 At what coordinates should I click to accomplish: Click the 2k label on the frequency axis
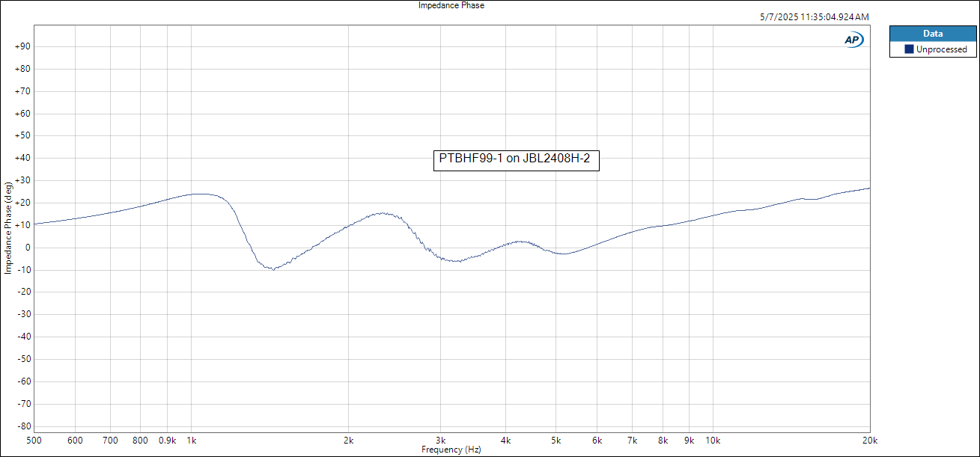(348, 441)
